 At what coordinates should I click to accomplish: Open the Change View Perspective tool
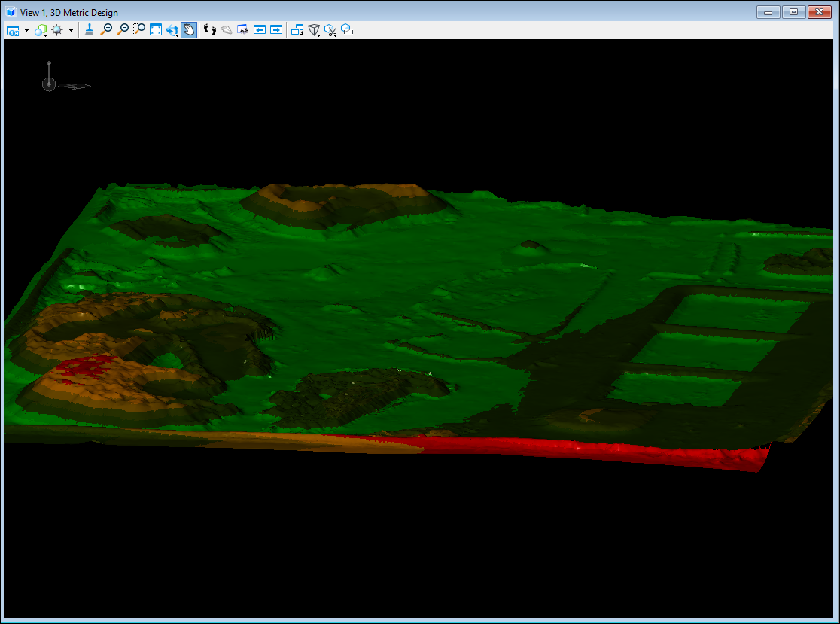coord(315,30)
